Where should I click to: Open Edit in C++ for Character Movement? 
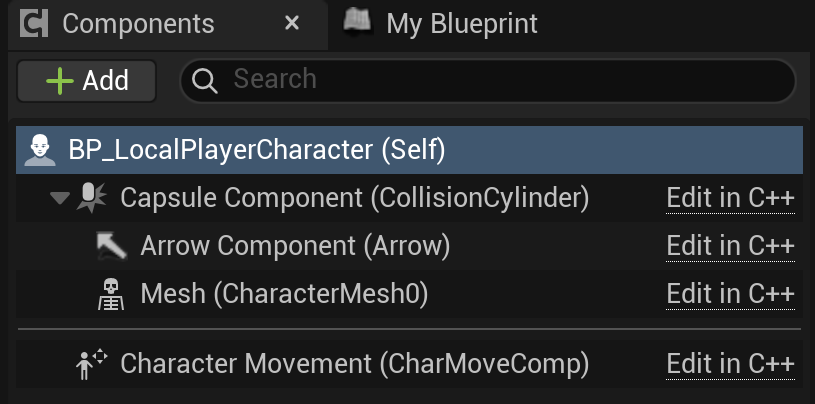[730, 364]
